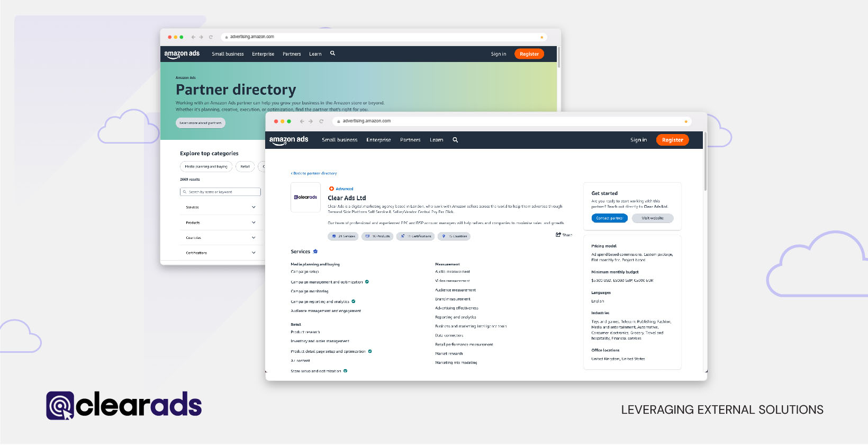
Task: Click Sign in link in front window
Action: [x=638, y=140]
